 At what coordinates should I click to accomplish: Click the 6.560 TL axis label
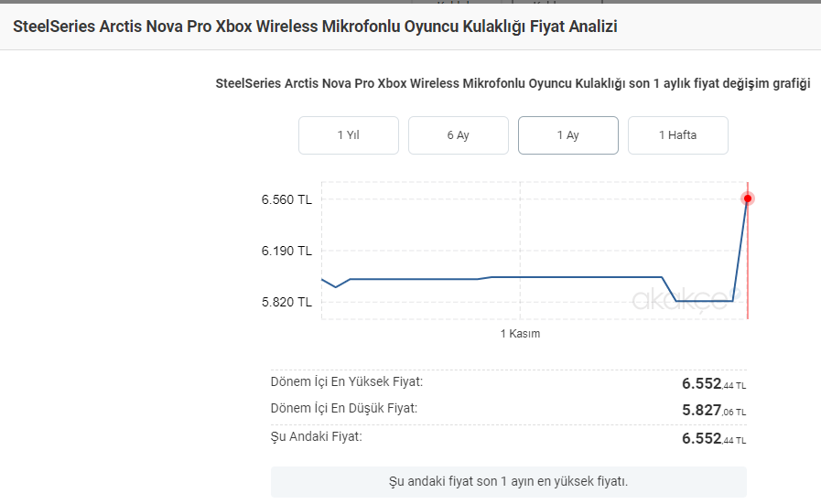pyautogui.click(x=286, y=199)
